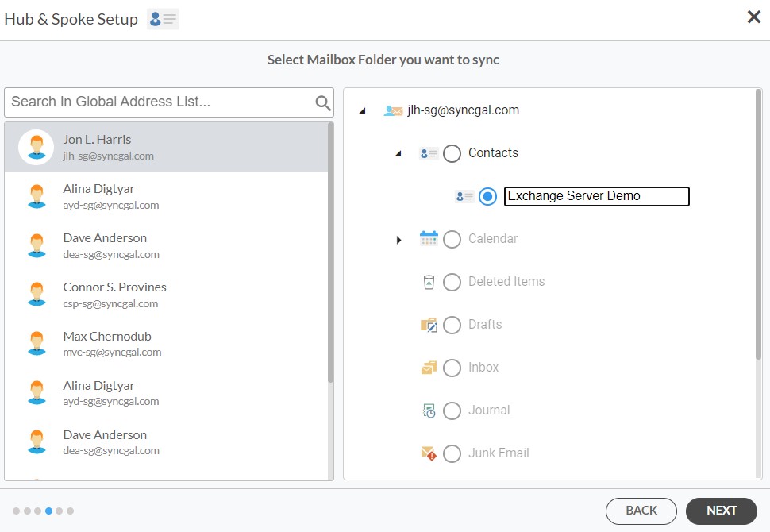Click the Drafts folder icon
The image size is (770, 532).
pos(429,325)
